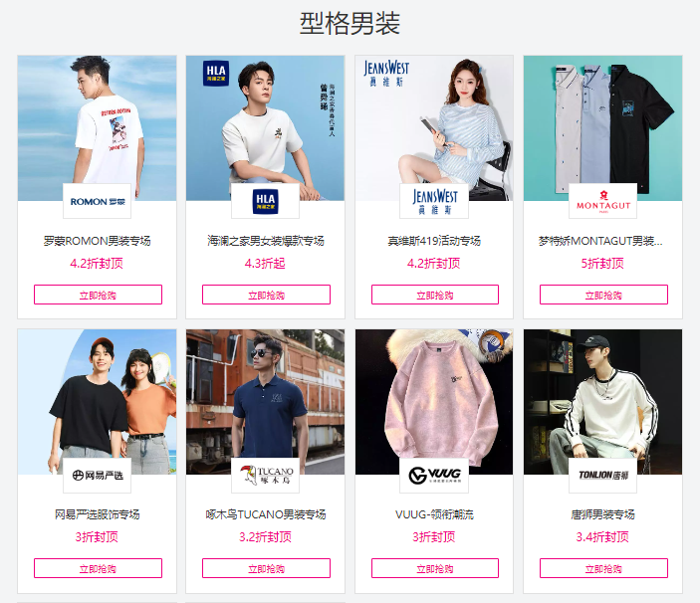Open the 网易严选服饰专场 title link

97,514
